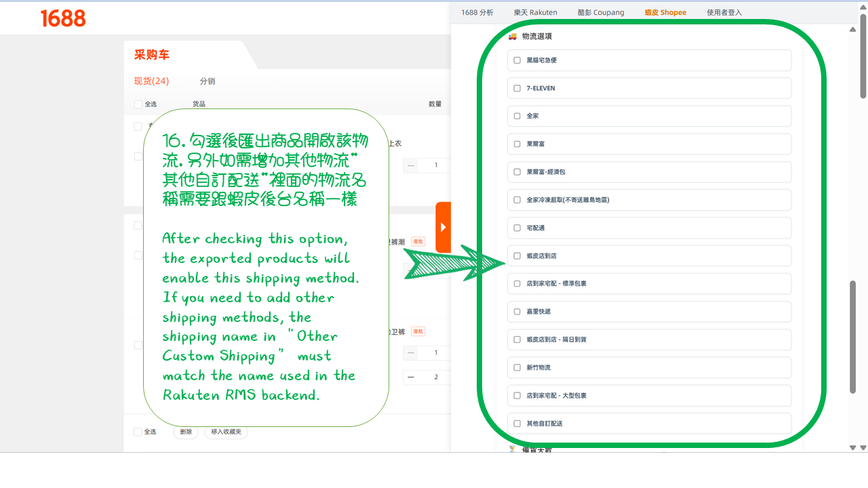The height and width of the screenshot is (488, 868).
Task: Click the 移入收藏夹 button
Action: [x=226, y=432]
